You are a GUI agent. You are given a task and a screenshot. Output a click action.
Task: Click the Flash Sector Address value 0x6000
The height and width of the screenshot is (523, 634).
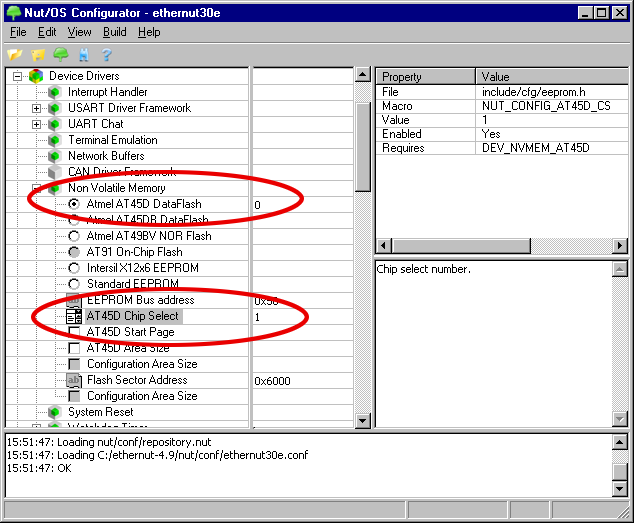(272, 381)
